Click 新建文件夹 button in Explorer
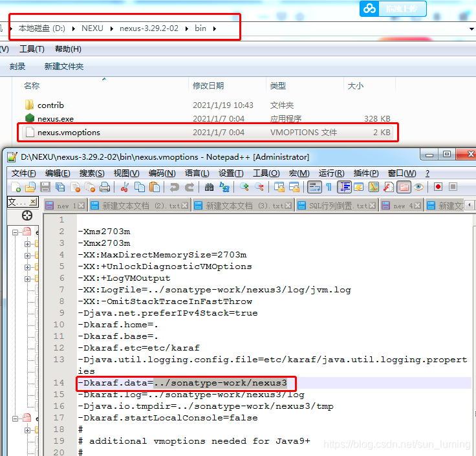 64,67
